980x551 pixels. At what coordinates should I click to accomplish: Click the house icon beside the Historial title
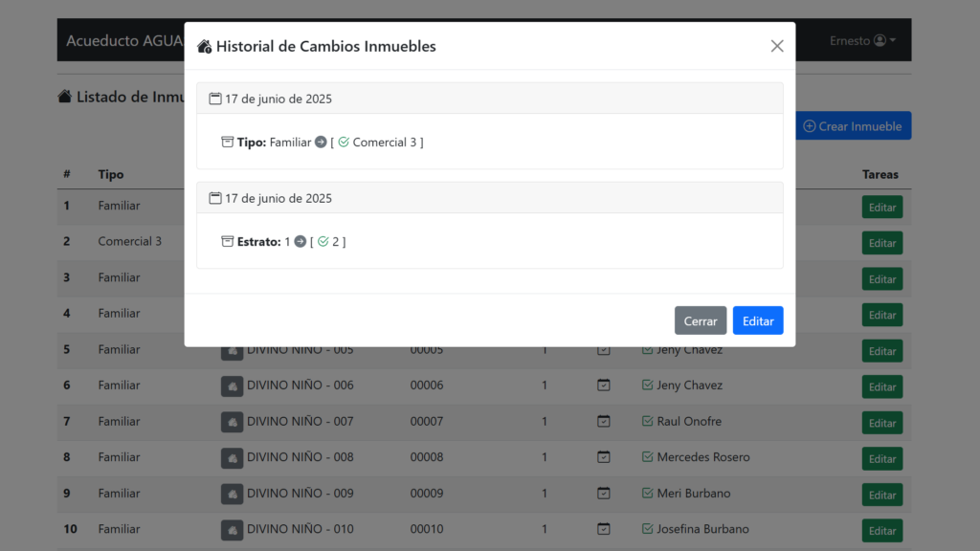click(204, 46)
